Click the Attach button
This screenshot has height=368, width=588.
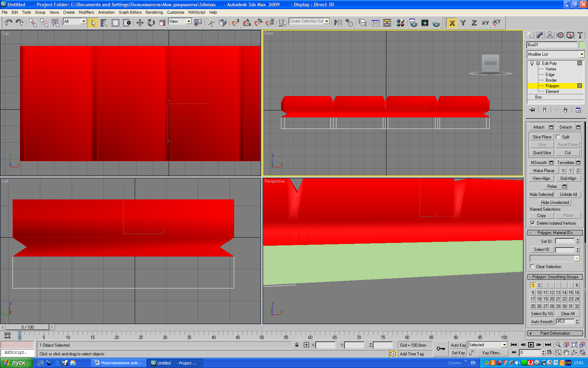(x=539, y=127)
